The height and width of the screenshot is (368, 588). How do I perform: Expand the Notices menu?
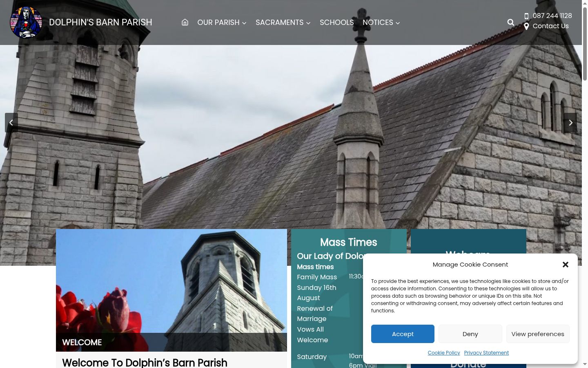click(x=381, y=22)
